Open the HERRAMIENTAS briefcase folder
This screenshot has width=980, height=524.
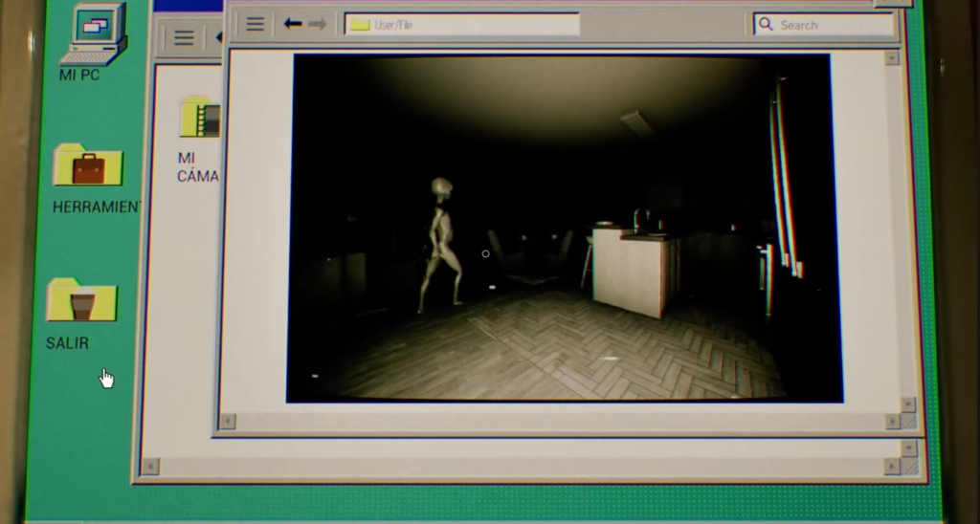pyautogui.click(x=87, y=166)
